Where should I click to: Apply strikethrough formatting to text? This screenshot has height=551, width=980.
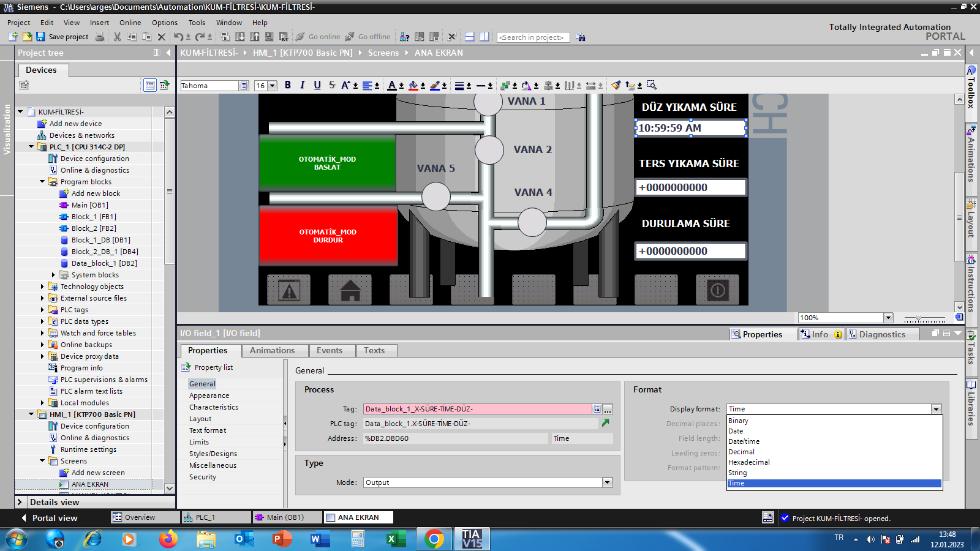click(x=332, y=85)
